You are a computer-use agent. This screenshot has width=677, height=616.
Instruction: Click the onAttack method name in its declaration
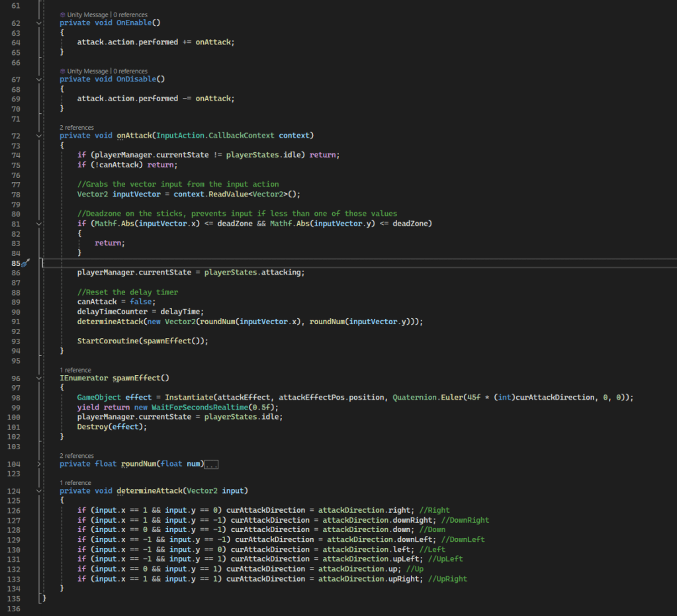coord(134,136)
